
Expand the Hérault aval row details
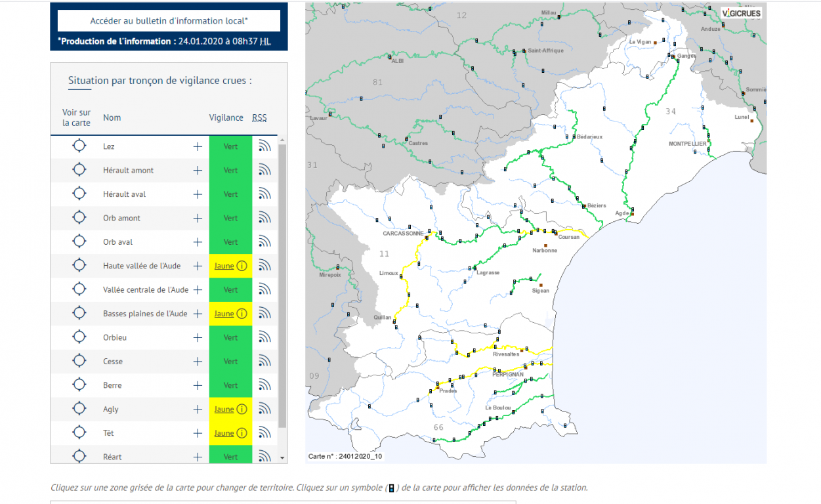point(198,194)
